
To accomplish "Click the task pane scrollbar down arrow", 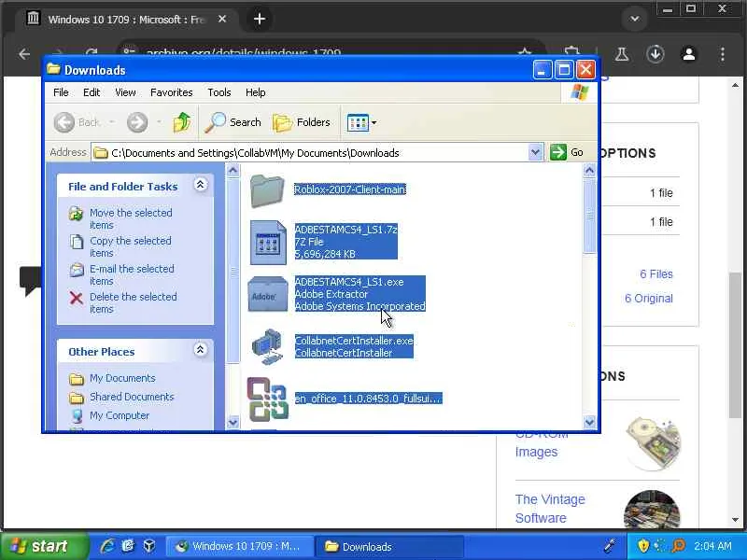I will (x=233, y=422).
